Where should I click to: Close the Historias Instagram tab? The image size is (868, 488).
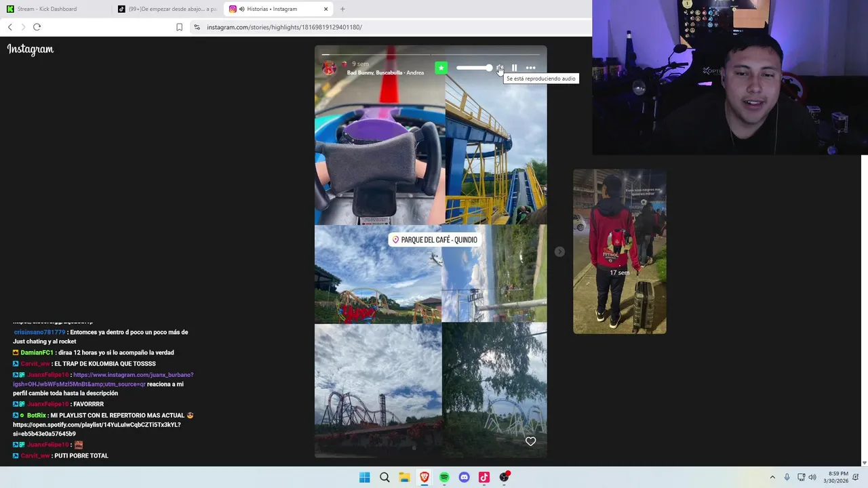click(325, 9)
